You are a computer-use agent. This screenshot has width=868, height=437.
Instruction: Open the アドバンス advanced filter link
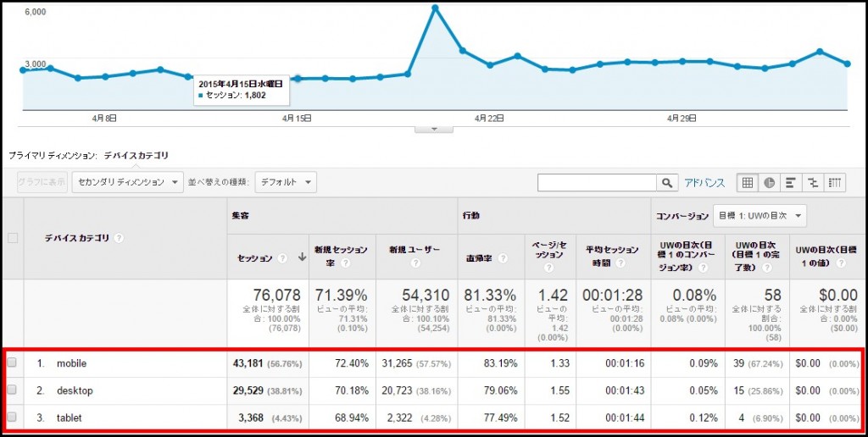(704, 183)
